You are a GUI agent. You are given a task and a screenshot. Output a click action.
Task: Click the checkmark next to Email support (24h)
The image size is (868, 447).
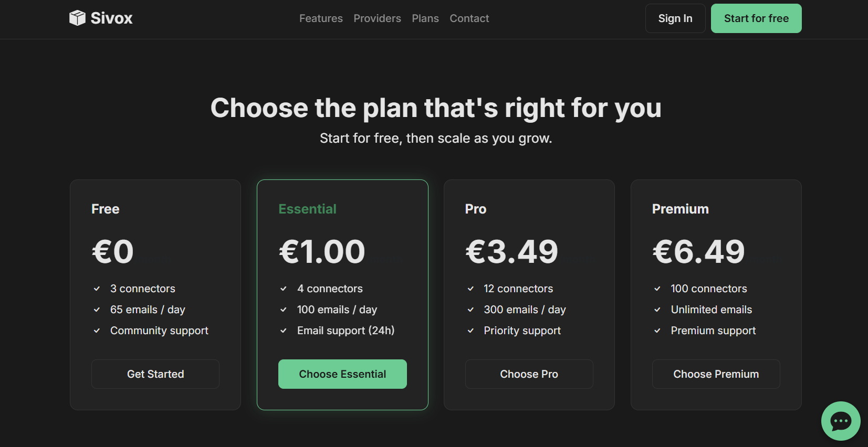284,331
